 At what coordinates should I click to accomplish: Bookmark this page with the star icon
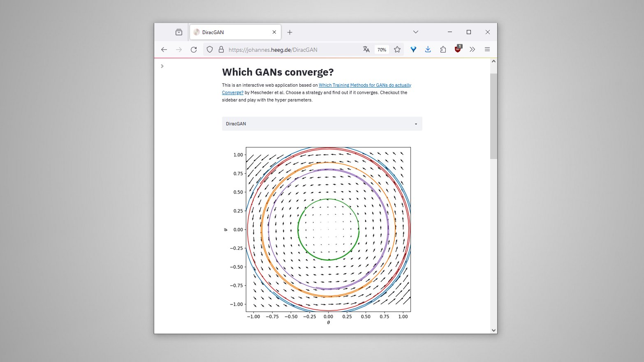pos(397,50)
